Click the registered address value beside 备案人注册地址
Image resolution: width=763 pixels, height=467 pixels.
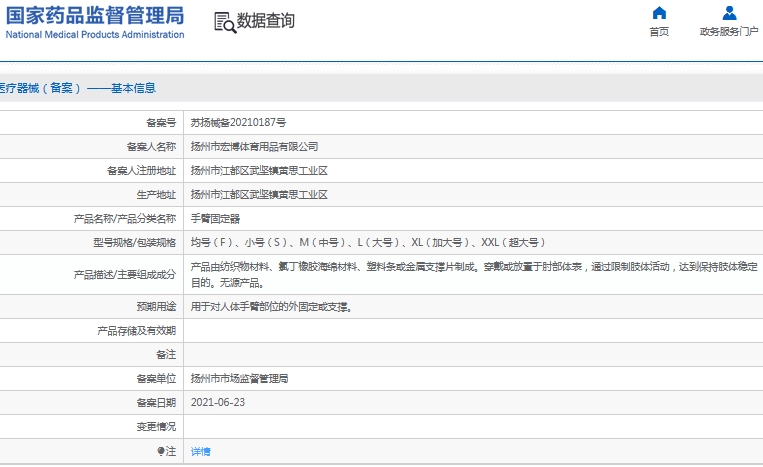click(259, 171)
